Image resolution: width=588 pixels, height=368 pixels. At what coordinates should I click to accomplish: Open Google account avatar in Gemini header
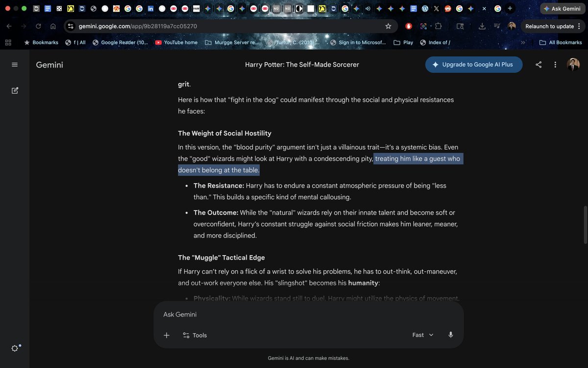573,64
